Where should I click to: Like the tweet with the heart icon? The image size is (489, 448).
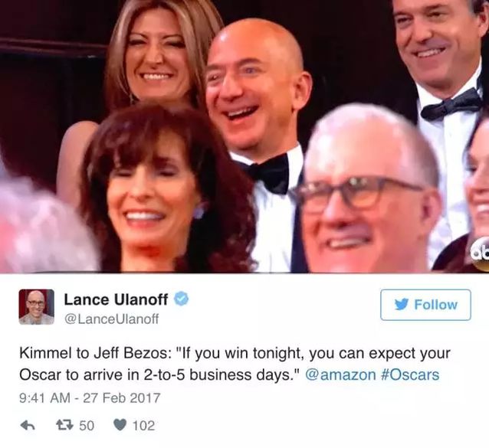(x=120, y=426)
